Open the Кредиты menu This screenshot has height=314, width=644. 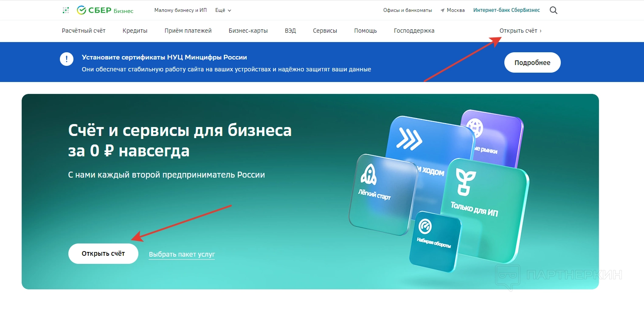tap(135, 31)
